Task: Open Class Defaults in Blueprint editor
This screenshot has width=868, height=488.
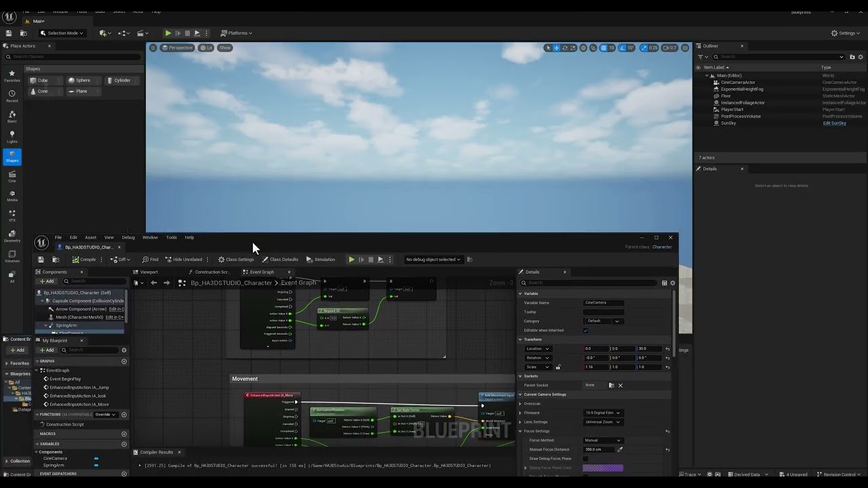Action: [280, 260]
